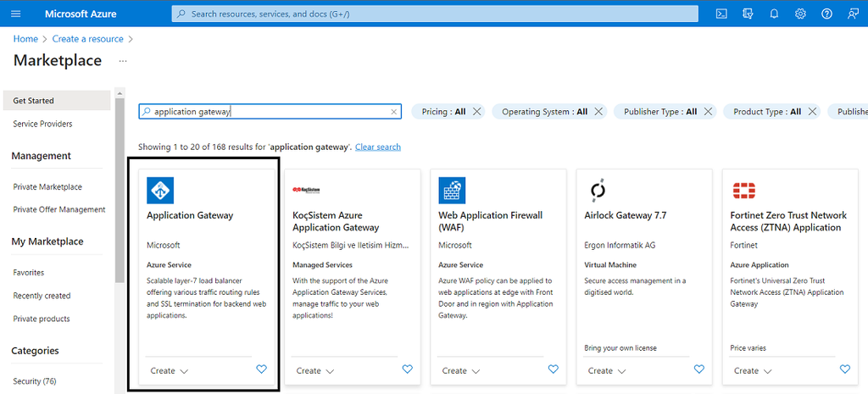Image resolution: width=868 pixels, height=394 pixels.
Task: Click the 'Virtual Machine' label
Action: point(610,265)
